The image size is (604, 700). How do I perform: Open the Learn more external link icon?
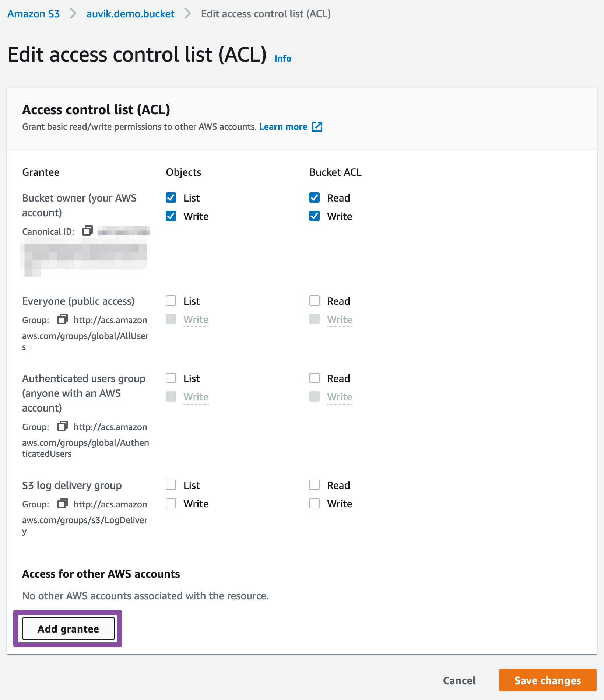point(317,127)
